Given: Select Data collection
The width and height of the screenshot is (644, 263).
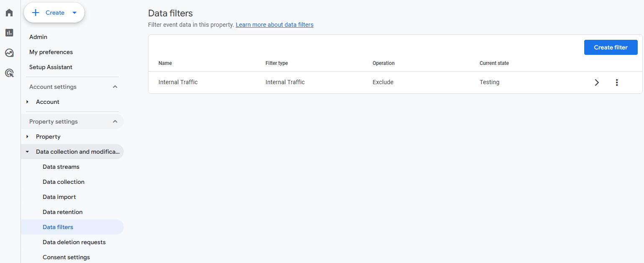Looking at the screenshot, I should [64, 182].
